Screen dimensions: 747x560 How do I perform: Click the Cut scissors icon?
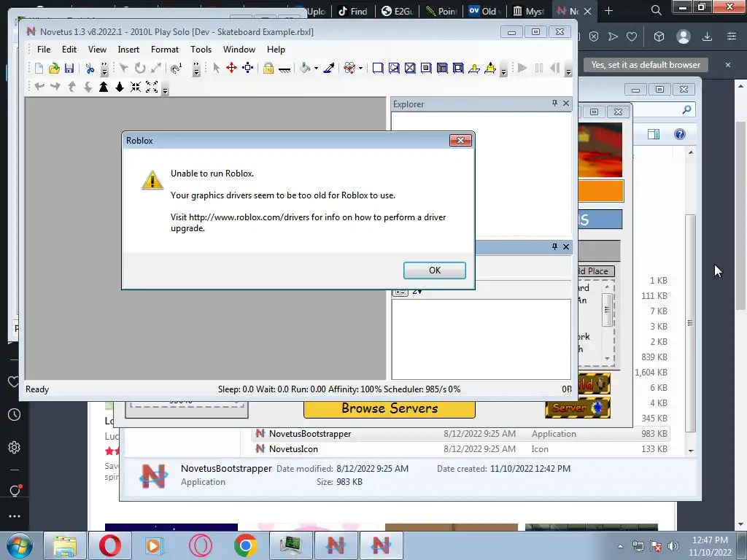pyautogui.click(x=90, y=68)
